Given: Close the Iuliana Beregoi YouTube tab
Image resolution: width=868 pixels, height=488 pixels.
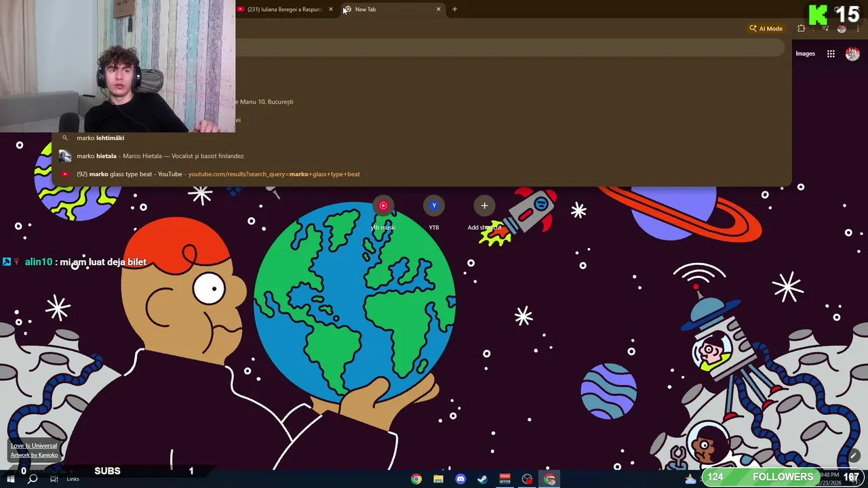Looking at the screenshot, I should pyautogui.click(x=331, y=9).
